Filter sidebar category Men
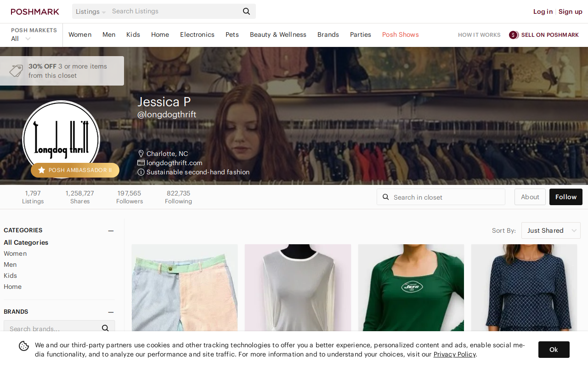Screen dimensions: 588x368 (10, 264)
